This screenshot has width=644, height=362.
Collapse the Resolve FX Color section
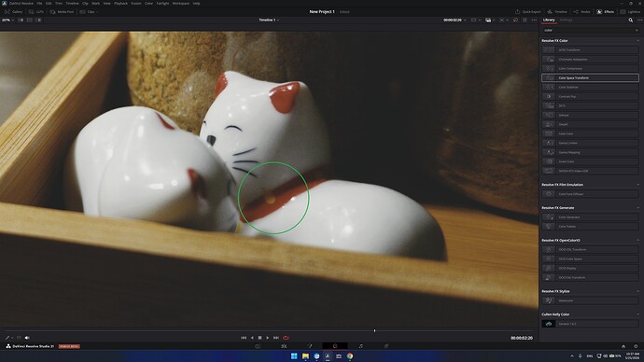pos(637,41)
